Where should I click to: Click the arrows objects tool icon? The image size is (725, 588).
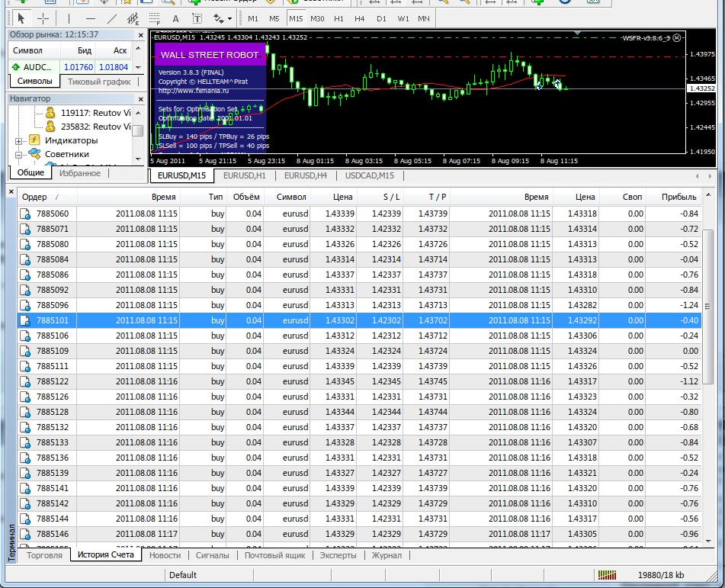[218, 18]
